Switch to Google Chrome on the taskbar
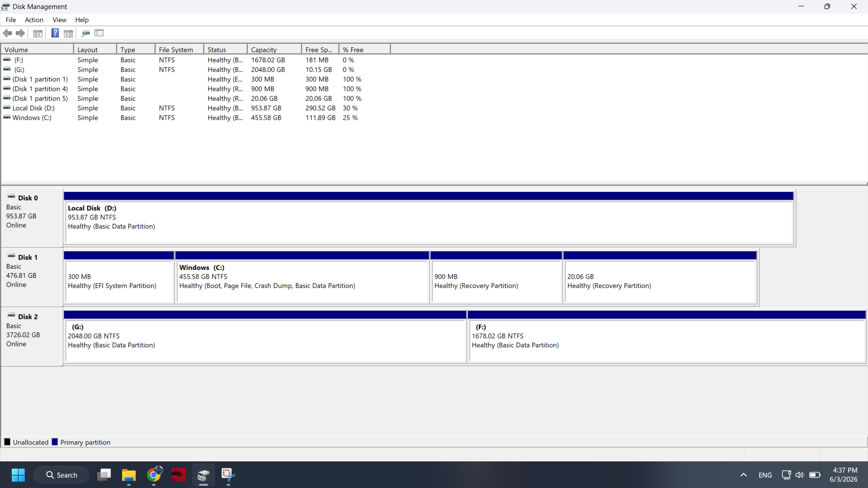The height and width of the screenshot is (488, 868). pyautogui.click(x=154, y=475)
